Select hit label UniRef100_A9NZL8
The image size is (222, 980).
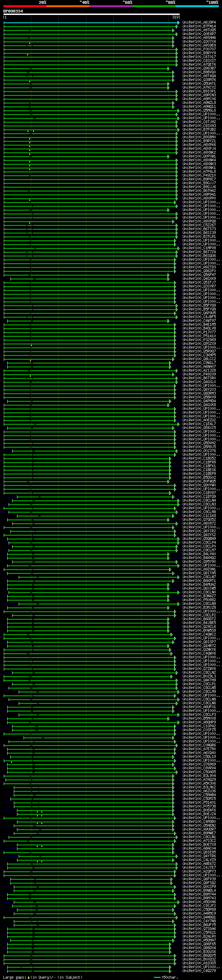tap(199, 103)
